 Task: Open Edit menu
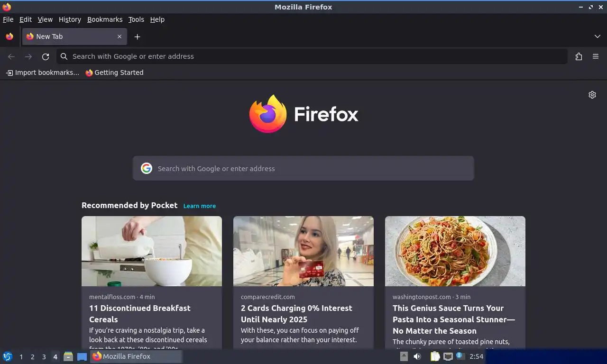coord(26,19)
